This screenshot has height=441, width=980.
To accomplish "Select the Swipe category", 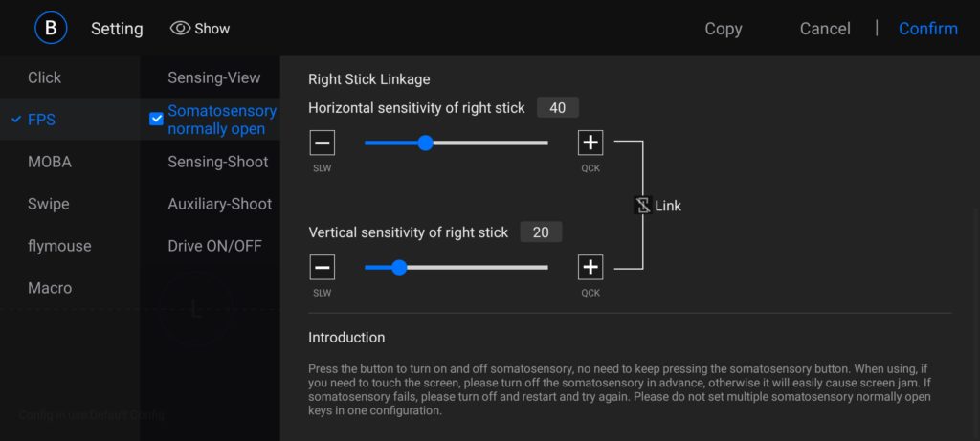I will (49, 204).
